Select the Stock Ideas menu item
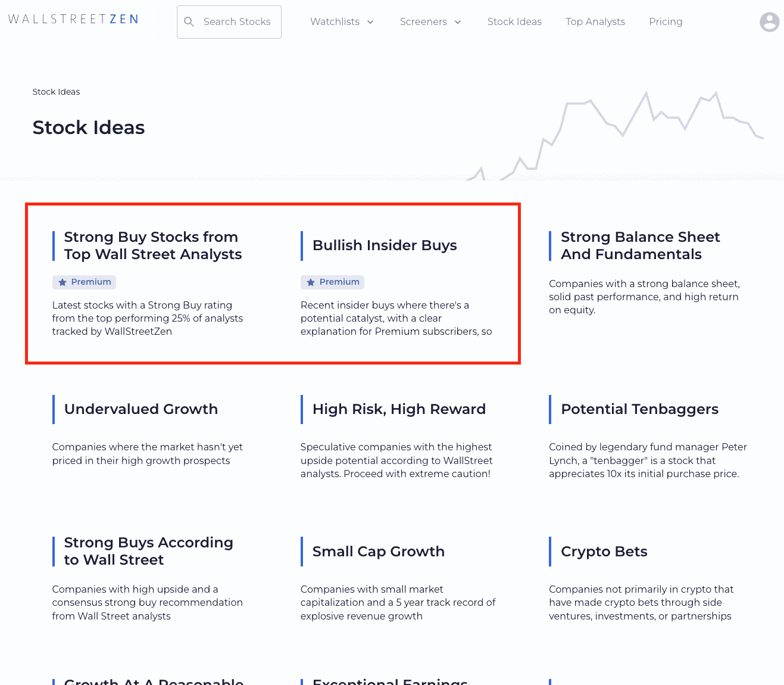Image resolution: width=784 pixels, height=685 pixels. pos(514,21)
